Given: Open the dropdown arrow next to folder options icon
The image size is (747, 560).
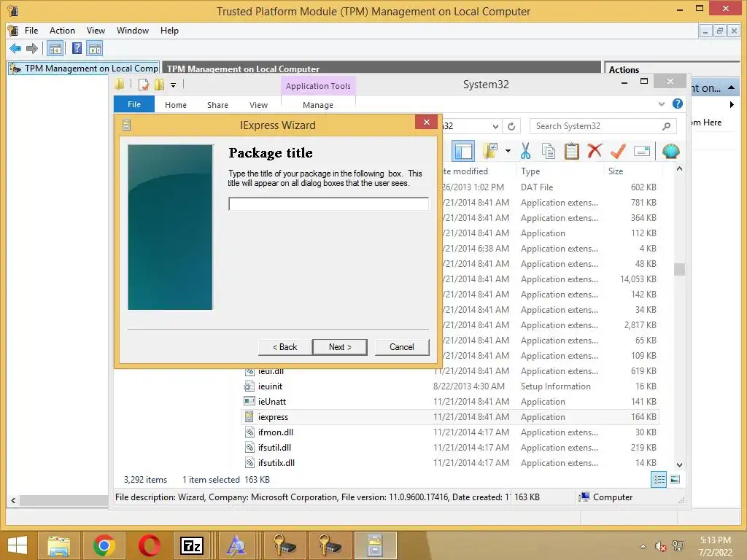Looking at the screenshot, I should tap(508, 152).
